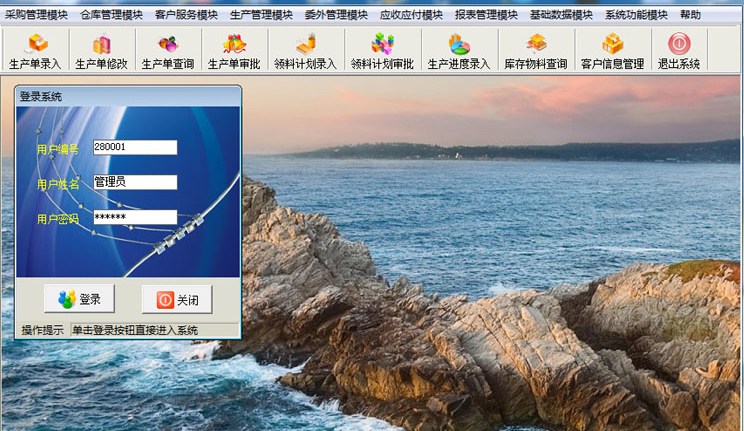Open 采购管理模块 menu
The image size is (744, 431).
point(37,15)
